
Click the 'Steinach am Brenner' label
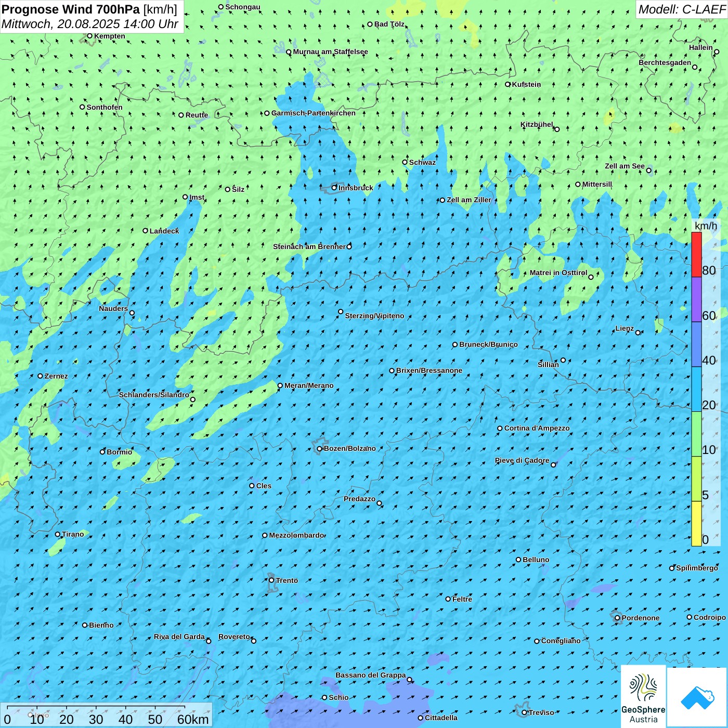309,246
